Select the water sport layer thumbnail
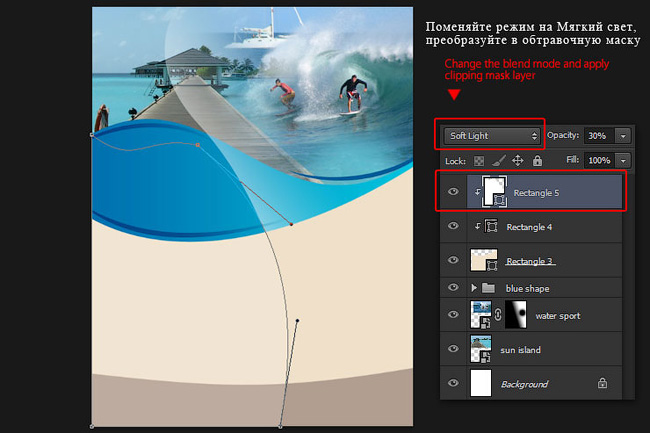Image resolution: width=650 pixels, height=433 pixels. coord(481,315)
